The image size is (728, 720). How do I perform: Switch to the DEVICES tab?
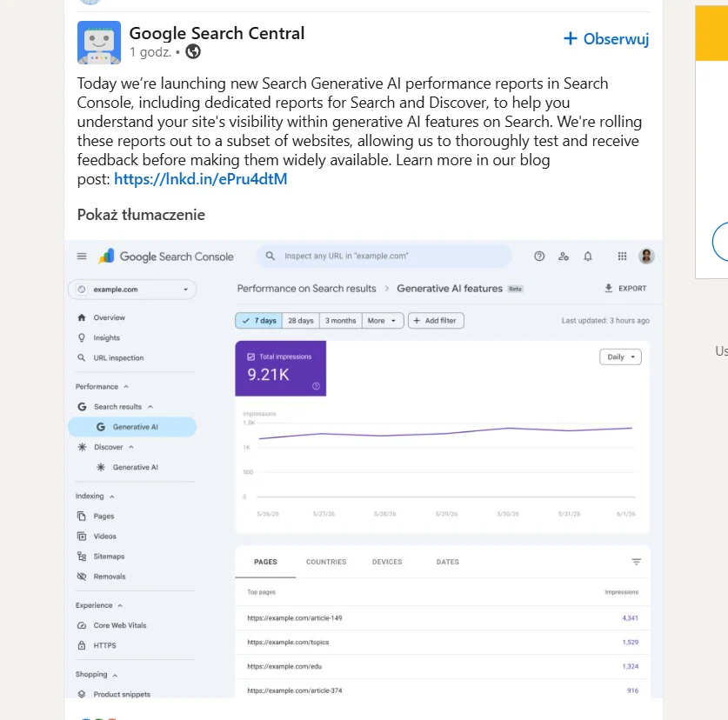(387, 562)
